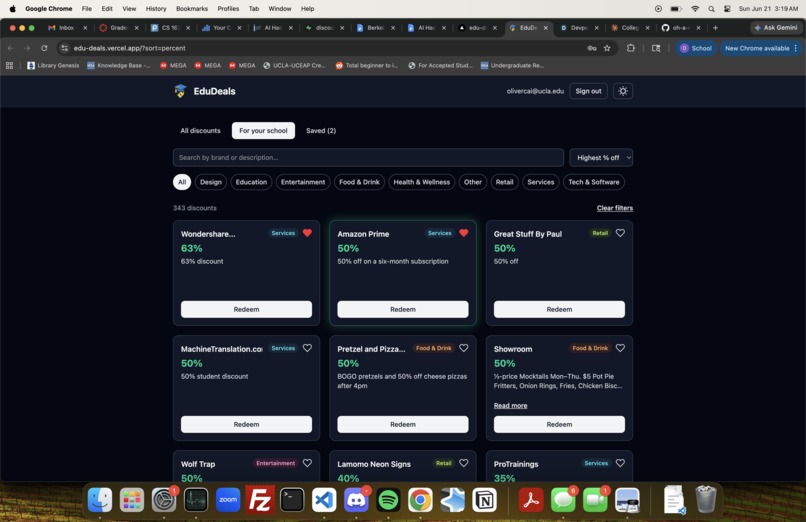
Task: Open Library Genesis bookmark
Action: pos(53,65)
